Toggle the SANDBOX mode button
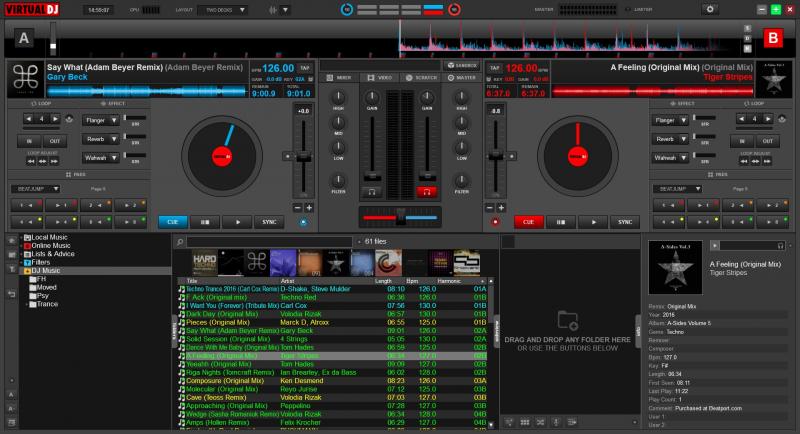800x434 pixels. [x=462, y=65]
